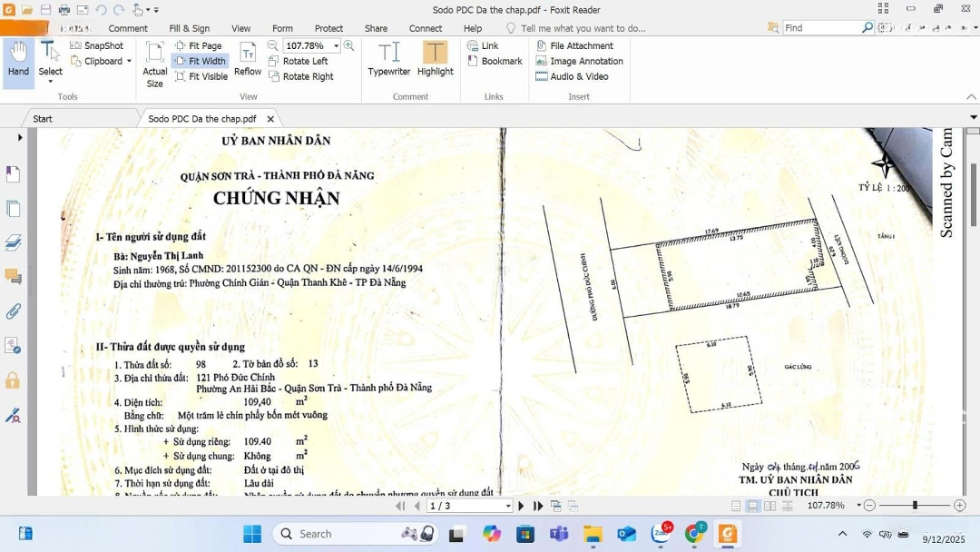Open the zoom percentage dropdown
This screenshot has width=980, height=552.
pyautogui.click(x=336, y=45)
